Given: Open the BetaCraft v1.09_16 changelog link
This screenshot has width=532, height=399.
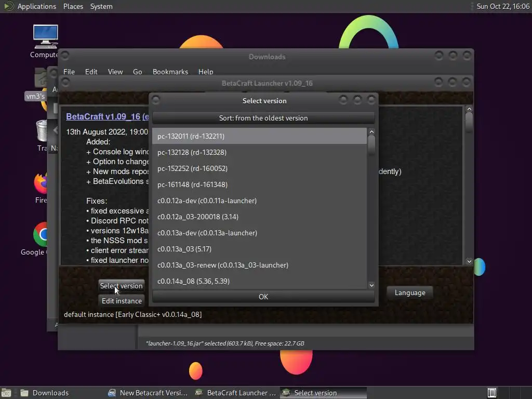Looking at the screenshot, I should (x=107, y=116).
